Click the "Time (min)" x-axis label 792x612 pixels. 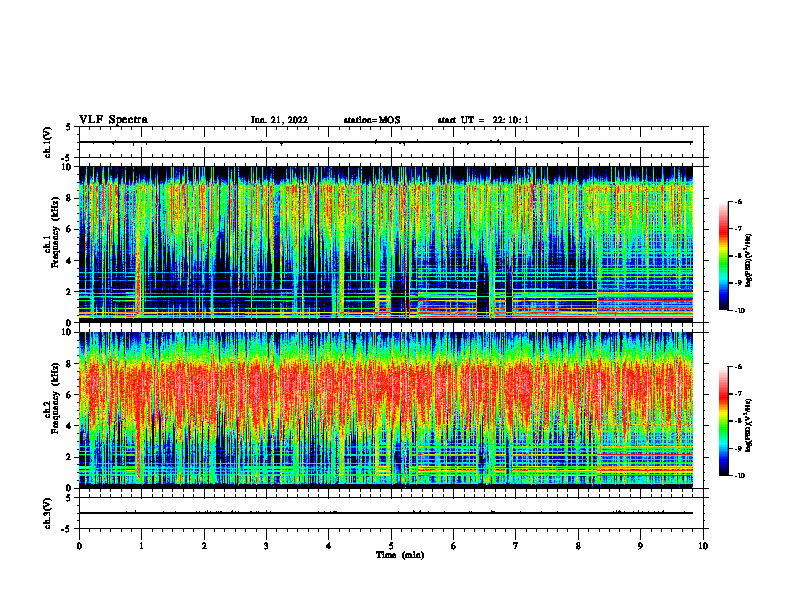[400, 555]
